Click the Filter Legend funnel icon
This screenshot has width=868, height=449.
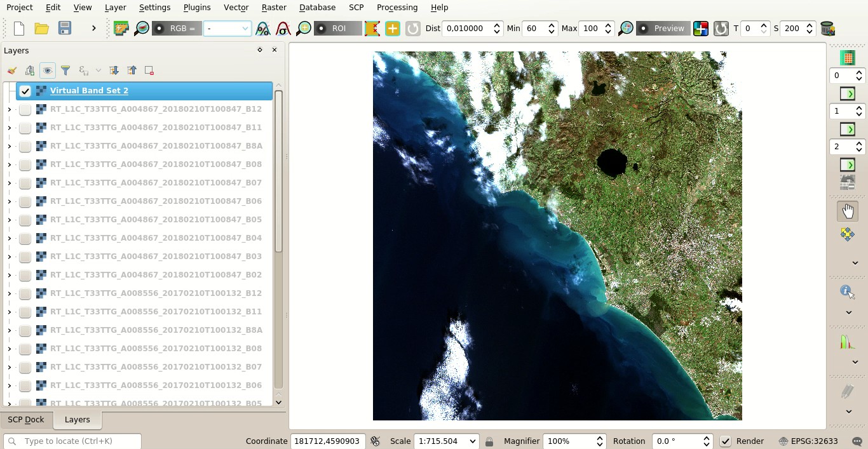65,70
